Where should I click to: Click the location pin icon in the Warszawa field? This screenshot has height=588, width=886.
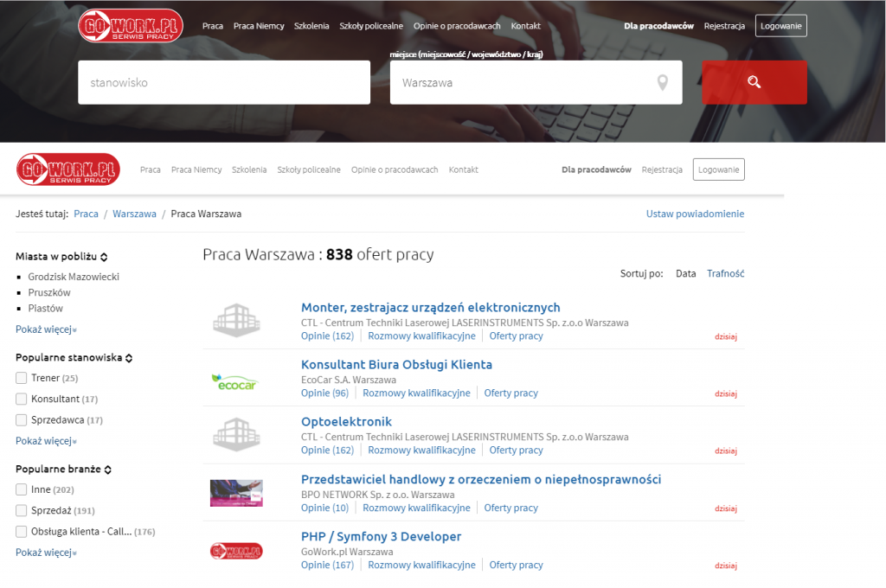point(662,83)
